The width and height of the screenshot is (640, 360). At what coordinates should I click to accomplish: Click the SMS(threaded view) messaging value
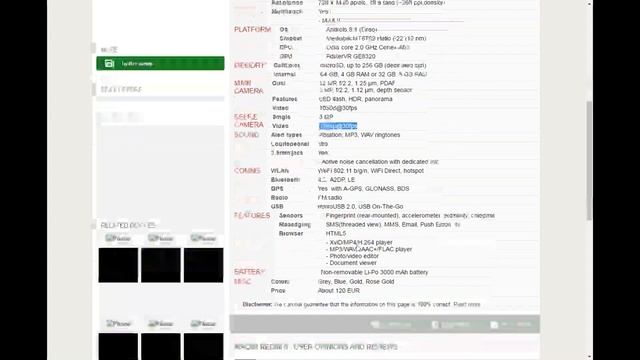(393, 225)
